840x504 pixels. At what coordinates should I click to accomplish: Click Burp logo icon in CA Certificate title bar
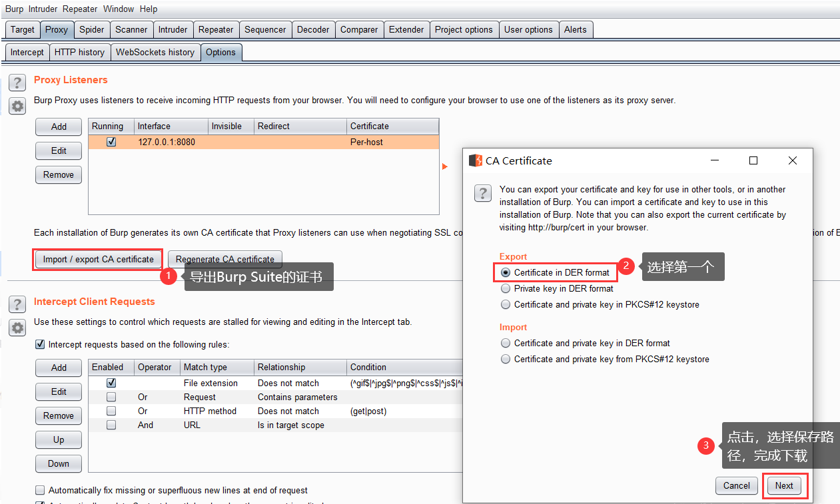tap(476, 160)
